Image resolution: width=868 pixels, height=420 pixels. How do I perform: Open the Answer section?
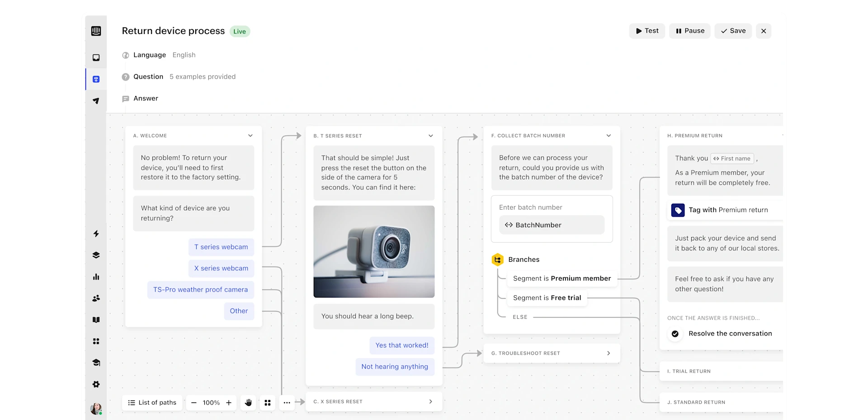click(x=140, y=98)
